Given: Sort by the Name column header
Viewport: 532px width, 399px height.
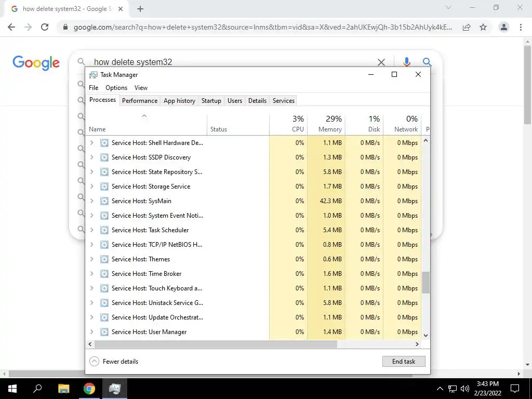Looking at the screenshot, I should 146,124.
